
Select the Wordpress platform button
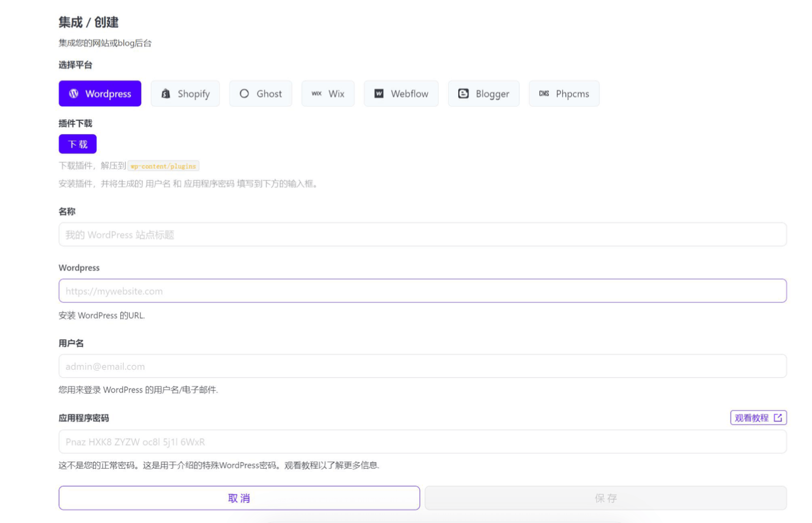click(100, 94)
